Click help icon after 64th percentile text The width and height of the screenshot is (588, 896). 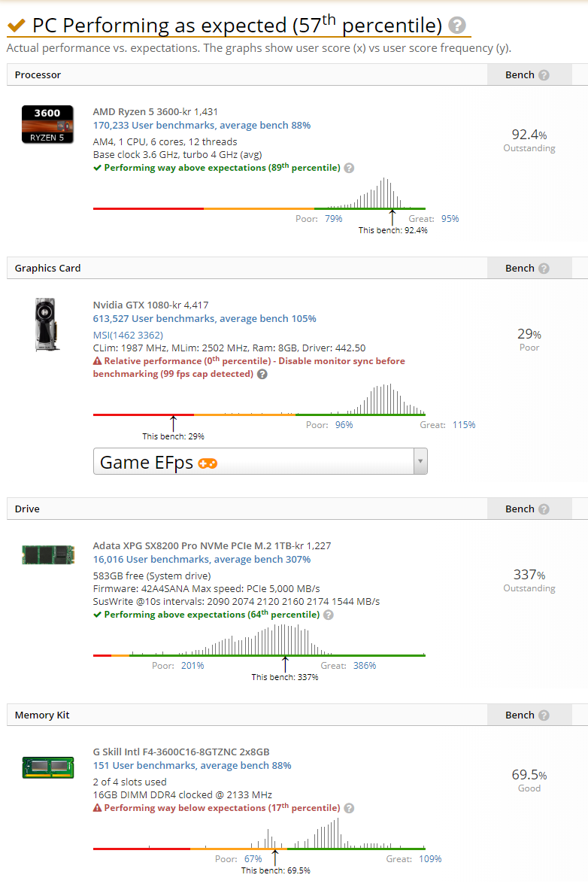(x=329, y=615)
